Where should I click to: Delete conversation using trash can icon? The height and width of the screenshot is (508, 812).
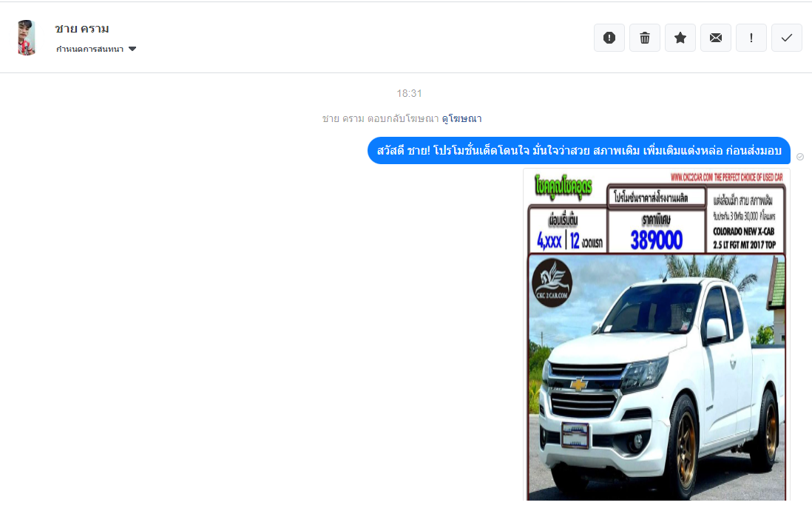pos(645,38)
